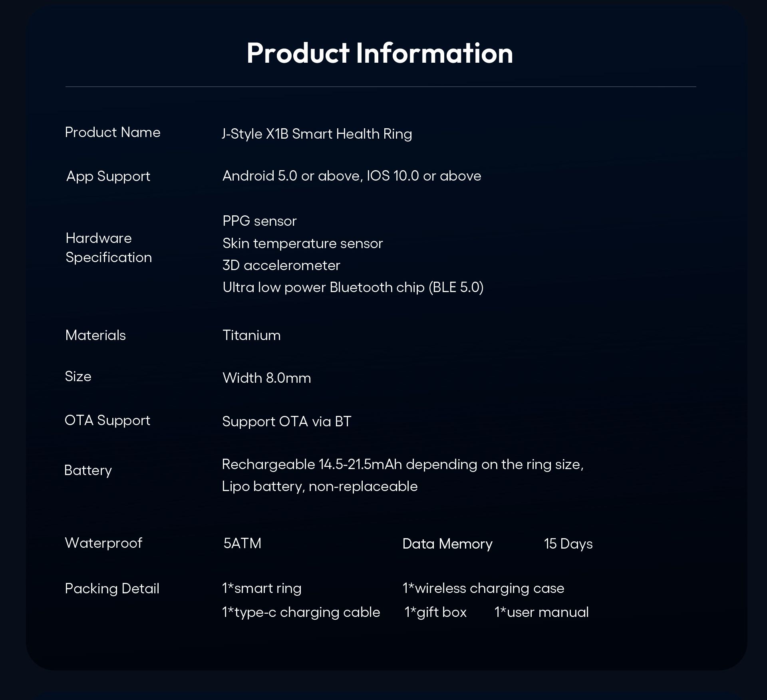This screenshot has height=700, width=767.
Task: Click Lipo battery, non-replaceable line
Action: (x=320, y=486)
